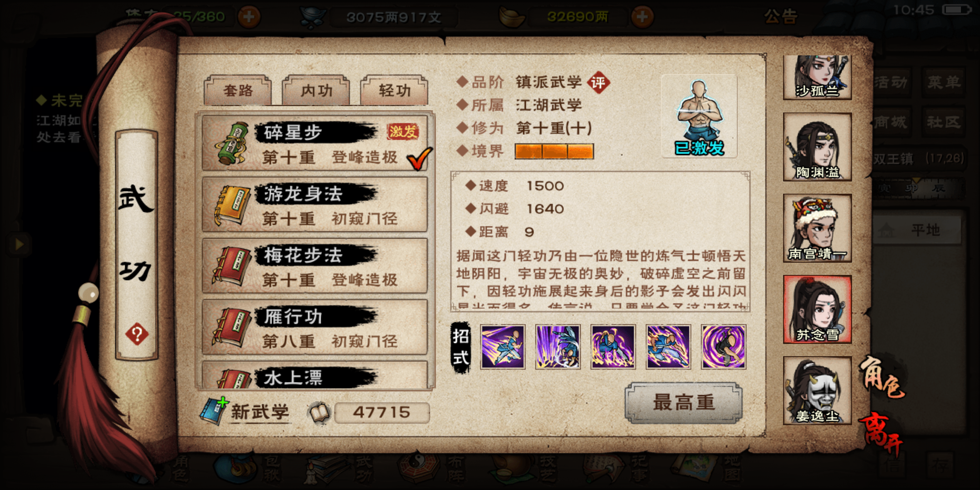Click the 离开 leave button
The image size is (980, 490).
click(x=882, y=434)
